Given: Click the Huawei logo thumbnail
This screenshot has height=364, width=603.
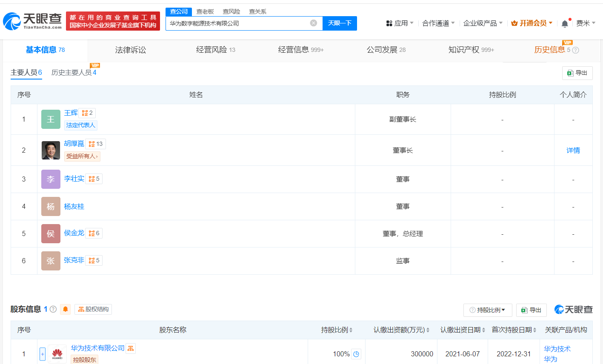Looking at the screenshot, I should click(57, 354).
